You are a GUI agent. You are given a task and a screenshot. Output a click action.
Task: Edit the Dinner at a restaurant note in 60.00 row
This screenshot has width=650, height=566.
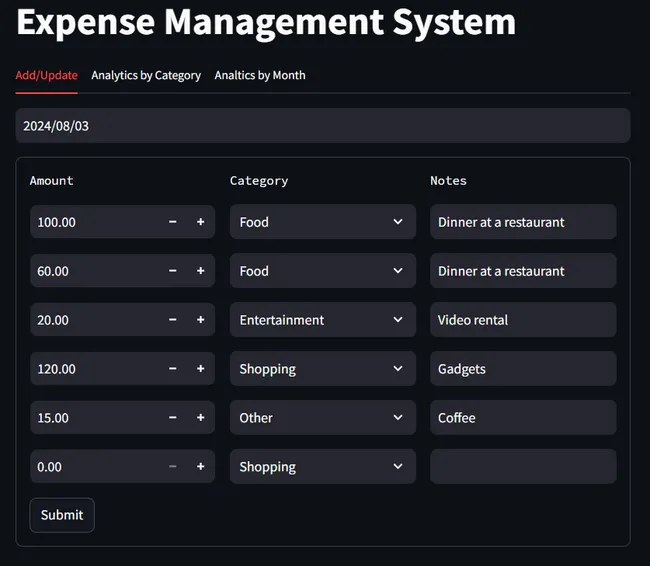point(523,271)
